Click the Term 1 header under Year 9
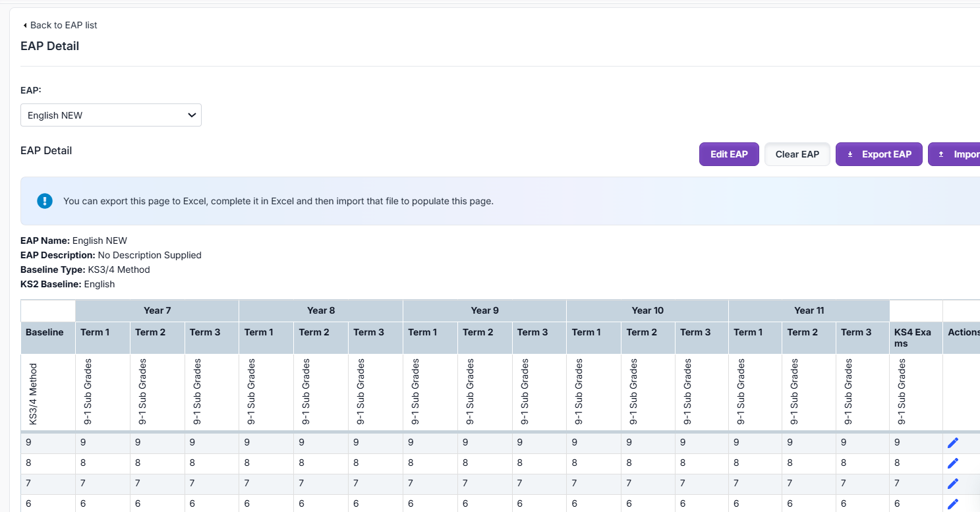The image size is (980, 512). point(430,338)
